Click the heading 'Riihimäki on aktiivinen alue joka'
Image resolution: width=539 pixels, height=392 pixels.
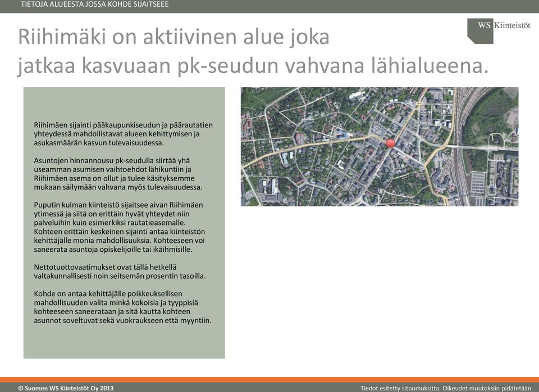173,36
